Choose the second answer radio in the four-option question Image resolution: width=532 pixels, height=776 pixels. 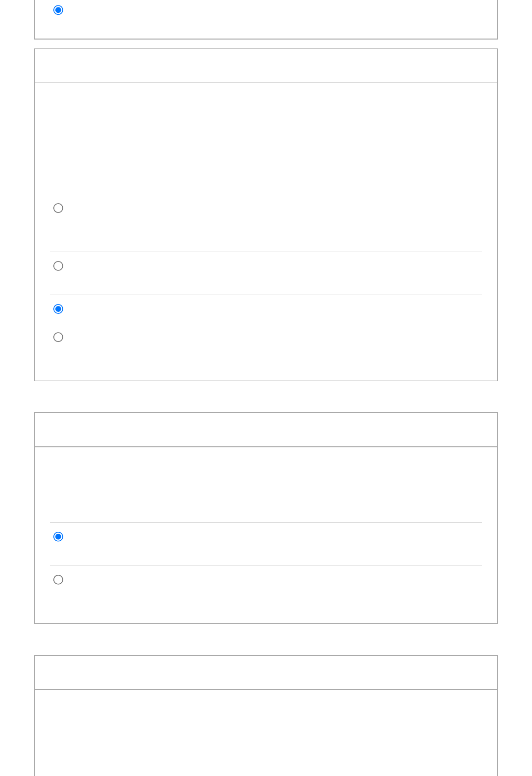tap(58, 266)
